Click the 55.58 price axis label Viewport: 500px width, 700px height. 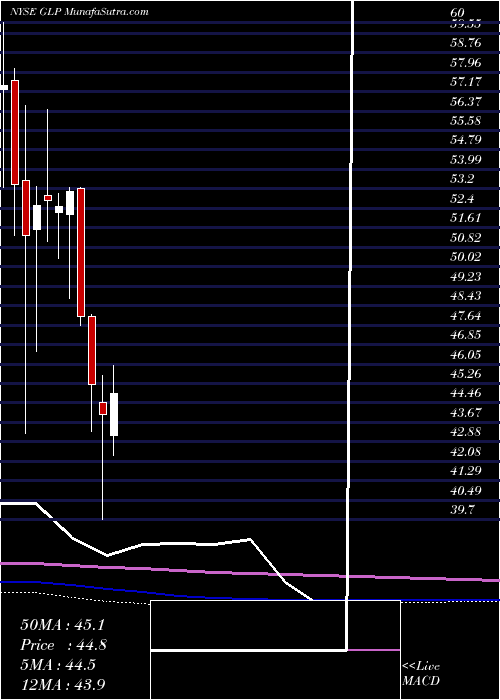(465, 121)
